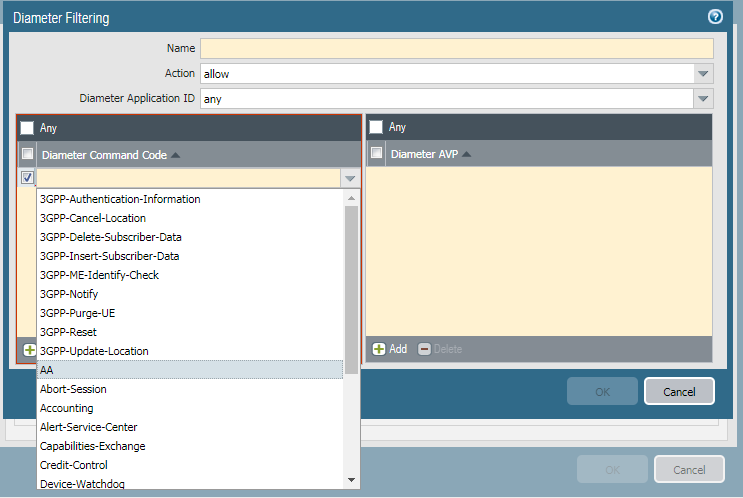Choose Capabilities-Exchange from the dropdown list
The height and width of the screenshot is (498, 743).
[92, 446]
